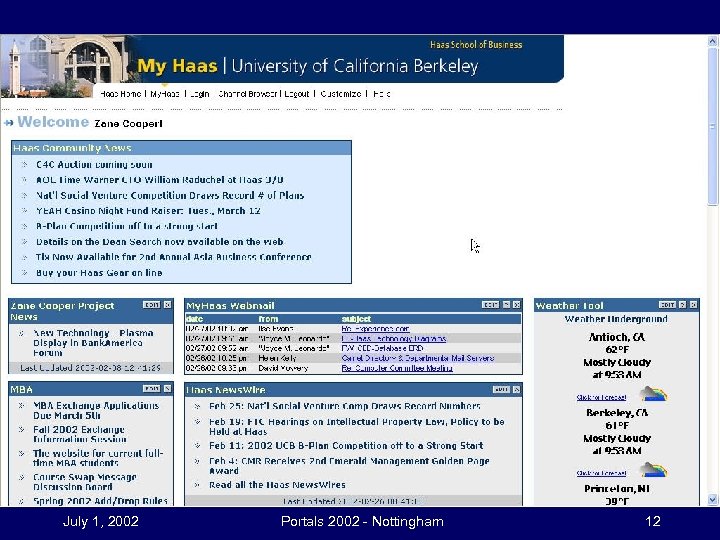Screen dimensions: 720x540
Task: Open Feb 19 FTC Hearings newswire item
Action: (357, 427)
